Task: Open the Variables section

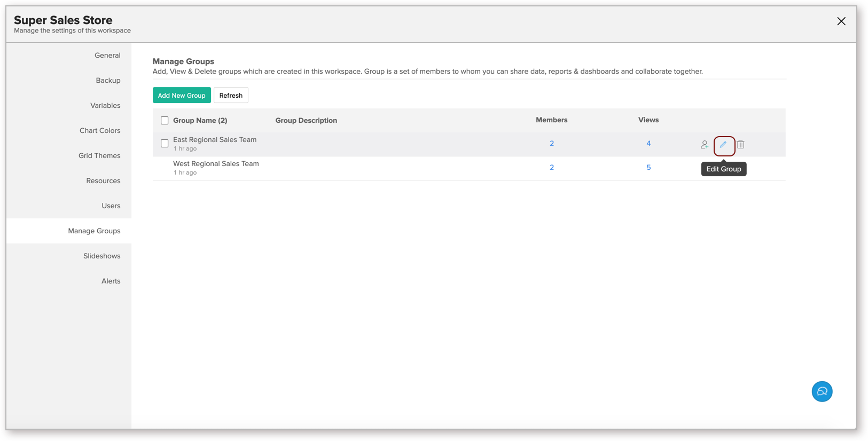Action: (x=105, y=106)
